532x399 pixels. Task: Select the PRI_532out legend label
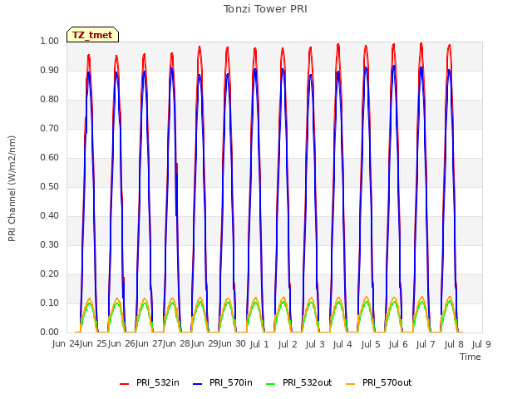coord(308,382)
